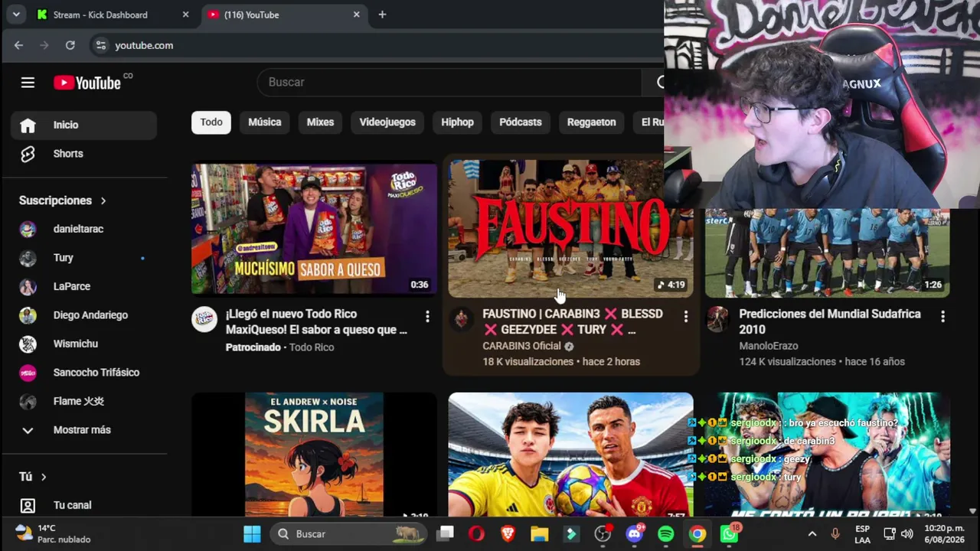This screenshot has height=551, width=980.
Task: Open Sancocho Trifásico channel subscription
Action: (x=83, y=373)
